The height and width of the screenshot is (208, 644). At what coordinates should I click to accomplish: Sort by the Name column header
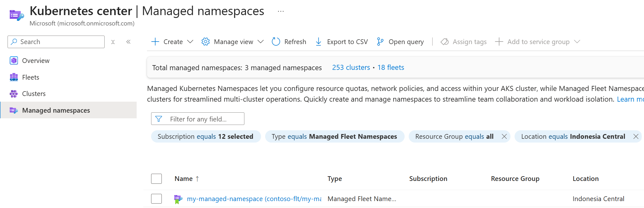tap(184, 179)
